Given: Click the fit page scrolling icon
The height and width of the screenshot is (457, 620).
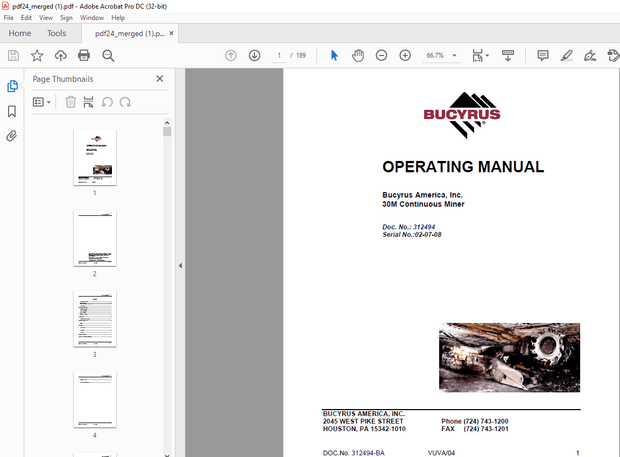Looking at the screenshot, I should (477, 55).
